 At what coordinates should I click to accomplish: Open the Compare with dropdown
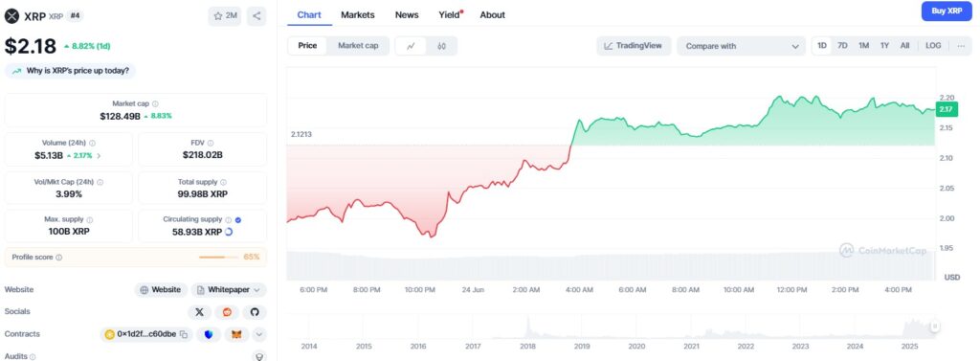click(742, 46)
